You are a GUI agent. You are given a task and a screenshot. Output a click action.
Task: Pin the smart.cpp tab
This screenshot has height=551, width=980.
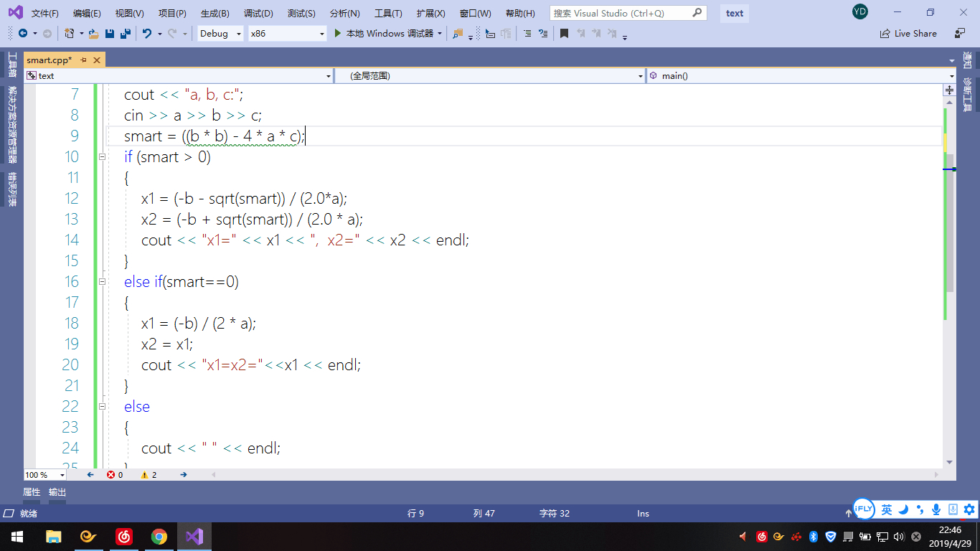coord(84,60)
